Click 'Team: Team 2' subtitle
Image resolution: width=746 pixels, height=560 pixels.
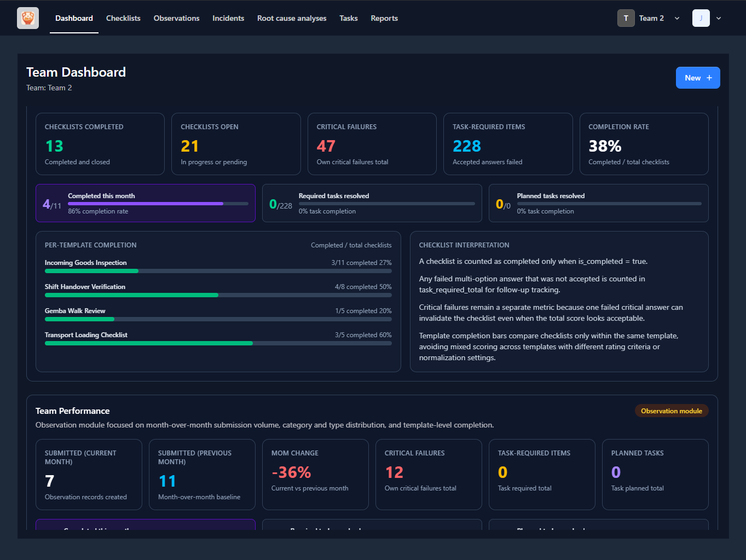pyautogui.click(x=49, y=88)
